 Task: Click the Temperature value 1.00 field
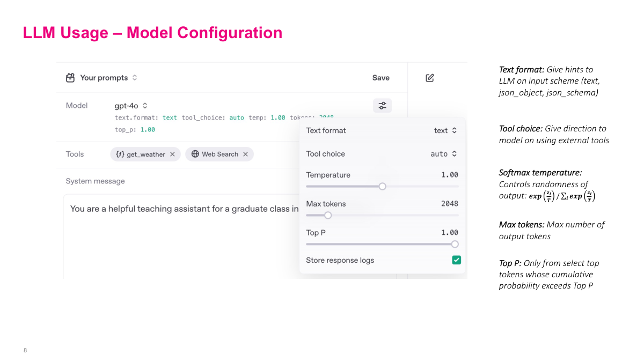pos(449,175)
